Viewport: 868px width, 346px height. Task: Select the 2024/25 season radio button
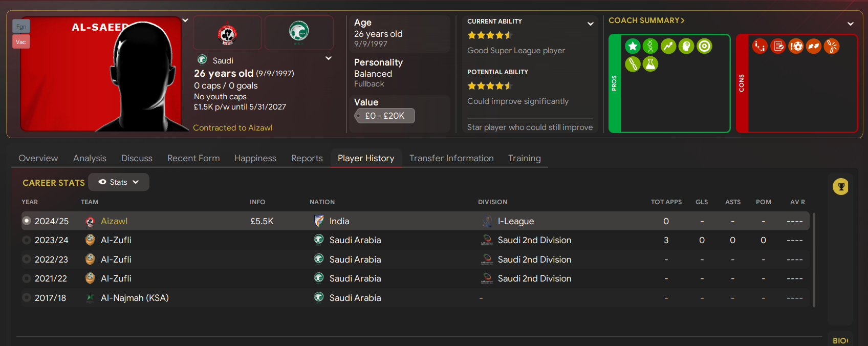point(27,221)
